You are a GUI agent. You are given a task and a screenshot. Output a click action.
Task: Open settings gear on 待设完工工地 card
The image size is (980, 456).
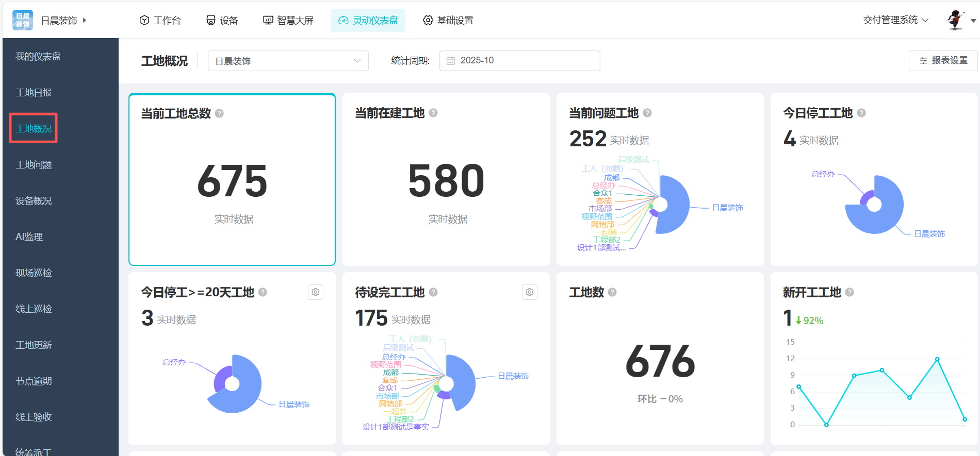click(530, 292)
